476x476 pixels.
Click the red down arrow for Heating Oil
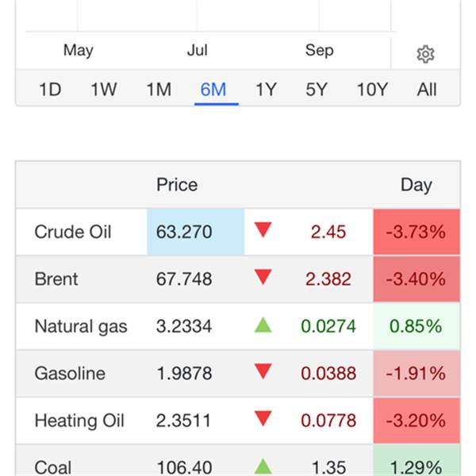pos(263,420)
